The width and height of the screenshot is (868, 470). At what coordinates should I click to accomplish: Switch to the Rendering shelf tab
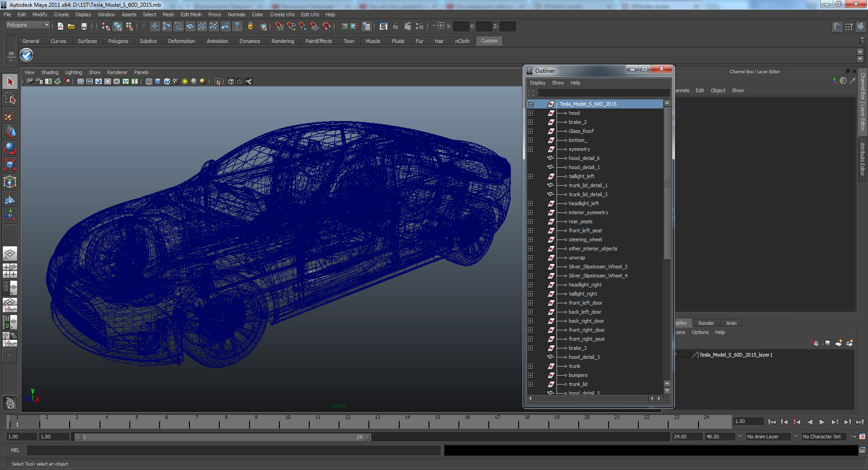283,41
